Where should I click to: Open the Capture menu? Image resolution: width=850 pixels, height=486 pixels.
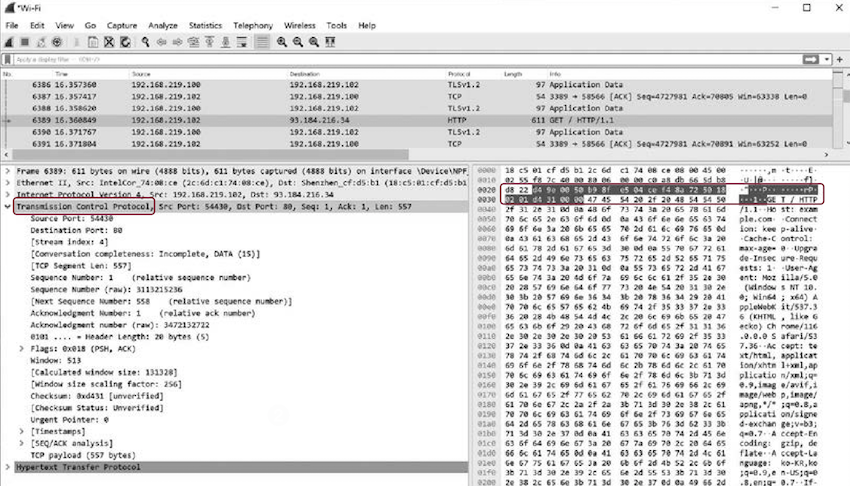click(122, 25)
